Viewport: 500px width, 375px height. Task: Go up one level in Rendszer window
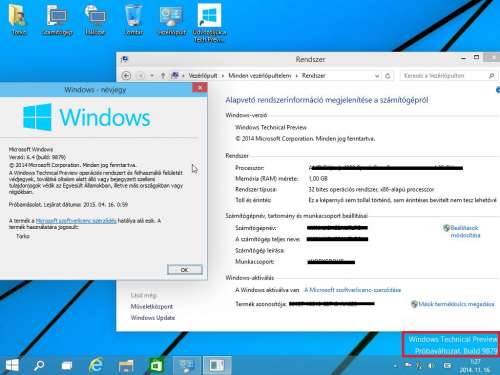[x=163, y=76]
